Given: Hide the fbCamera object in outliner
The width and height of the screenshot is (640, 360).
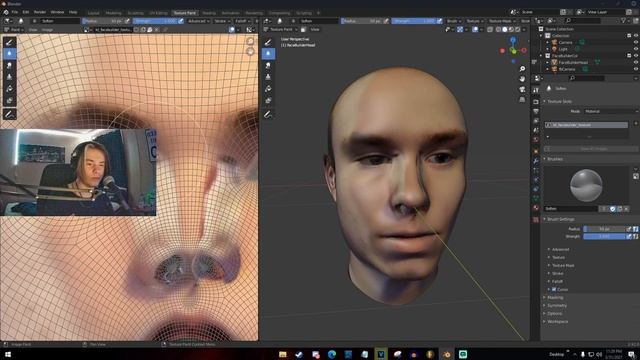Looking at the screenshot, I should [636, 69].
